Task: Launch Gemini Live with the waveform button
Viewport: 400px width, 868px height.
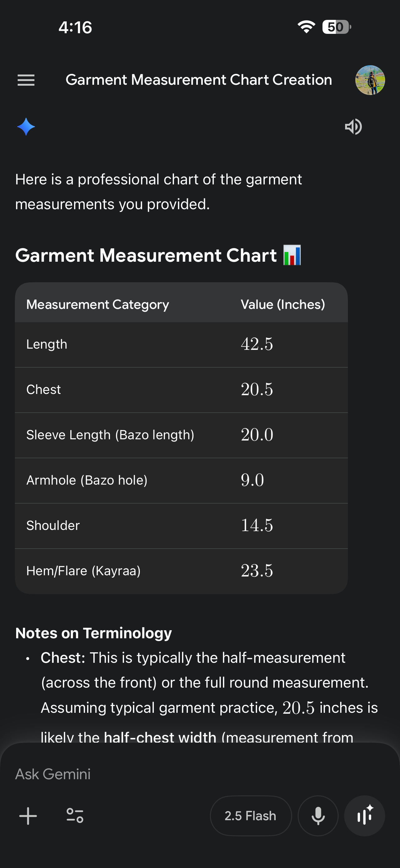Action: point(364,816)
